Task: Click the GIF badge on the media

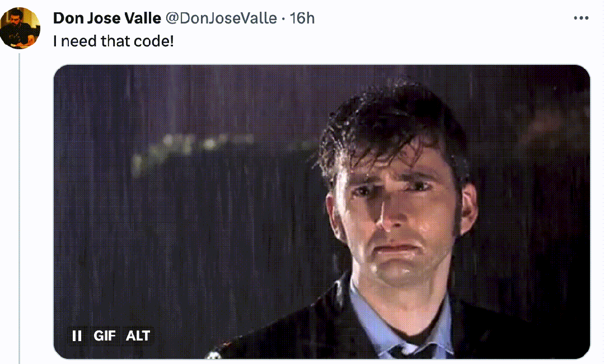Action: click(104, 336)
